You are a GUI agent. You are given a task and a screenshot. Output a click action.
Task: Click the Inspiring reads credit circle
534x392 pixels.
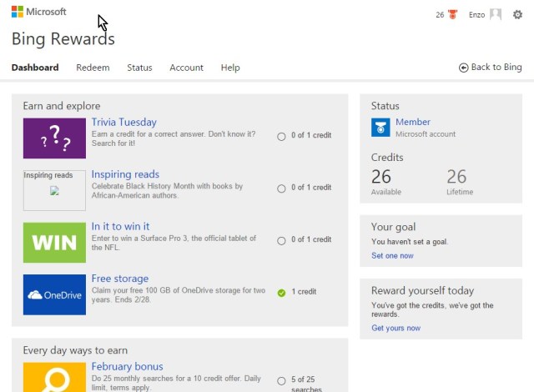[281, 188]
